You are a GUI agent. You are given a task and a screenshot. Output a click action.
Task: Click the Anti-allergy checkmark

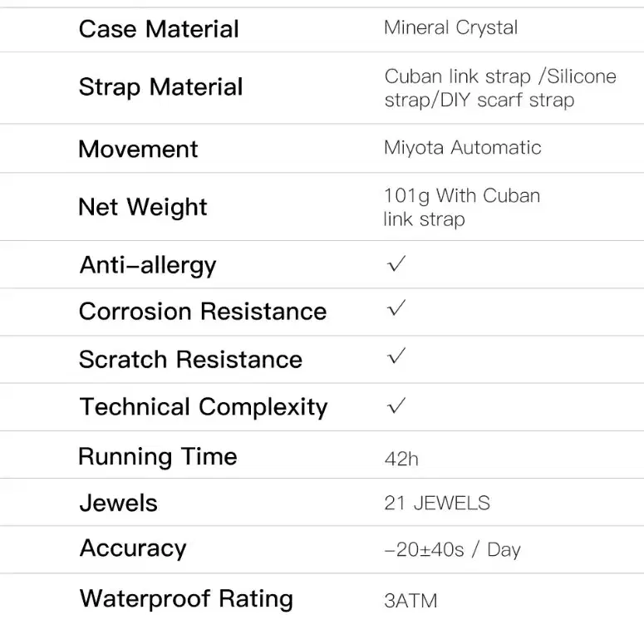pyautogui.click(x=396, y=263)
